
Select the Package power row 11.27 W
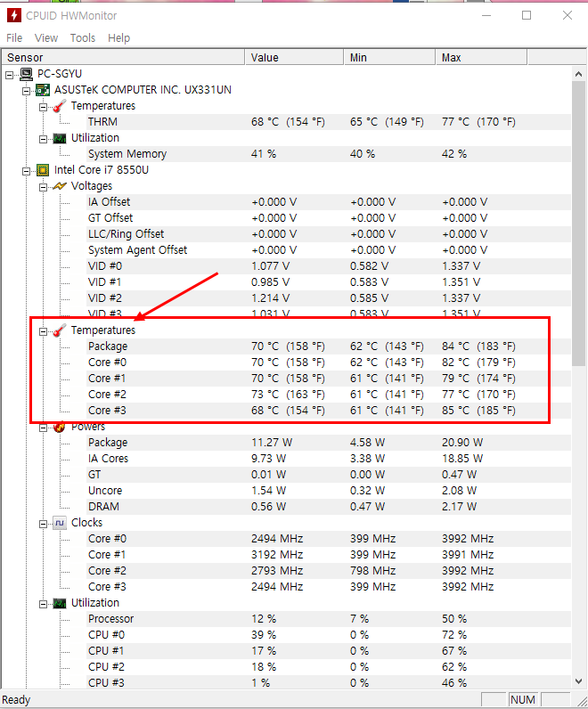pyautogui.click(x=329, y=443)
